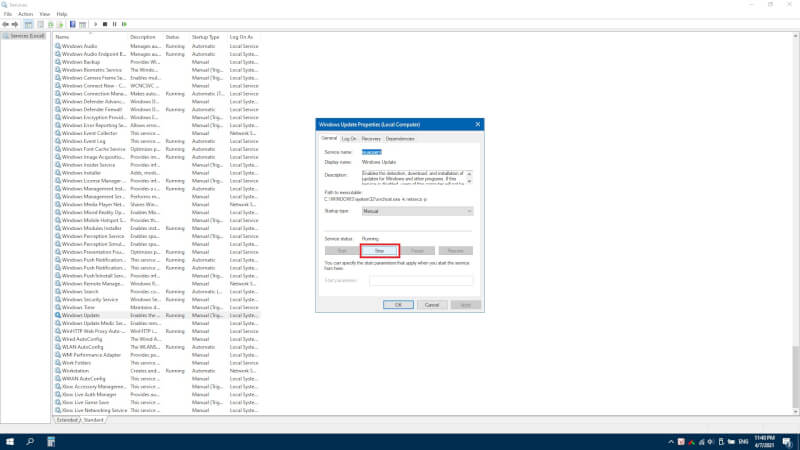800x450 pixels.
Task: Click the Refresh toolbar icon
Action: click(x=51, y=24)
